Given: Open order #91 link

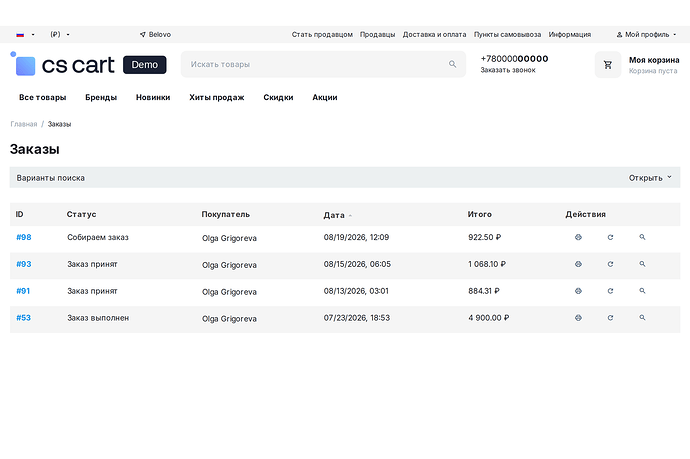Looking at the screenshot, I should tap(23, 291).
